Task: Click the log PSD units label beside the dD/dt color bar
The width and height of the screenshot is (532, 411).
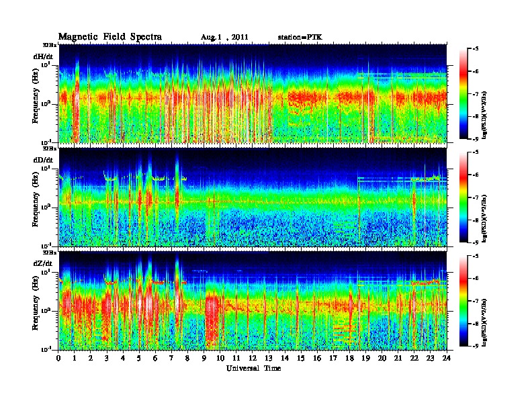Action: point(484,219)
